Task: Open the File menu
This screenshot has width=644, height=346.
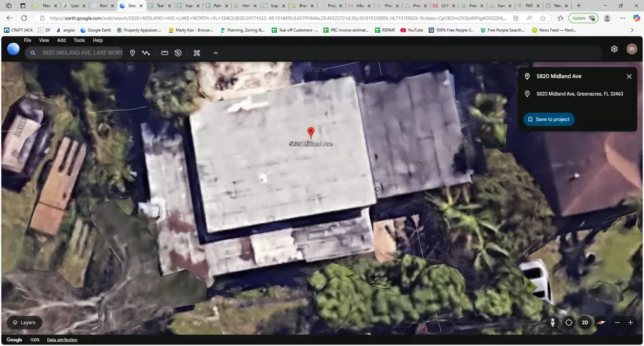Action: 28,40
